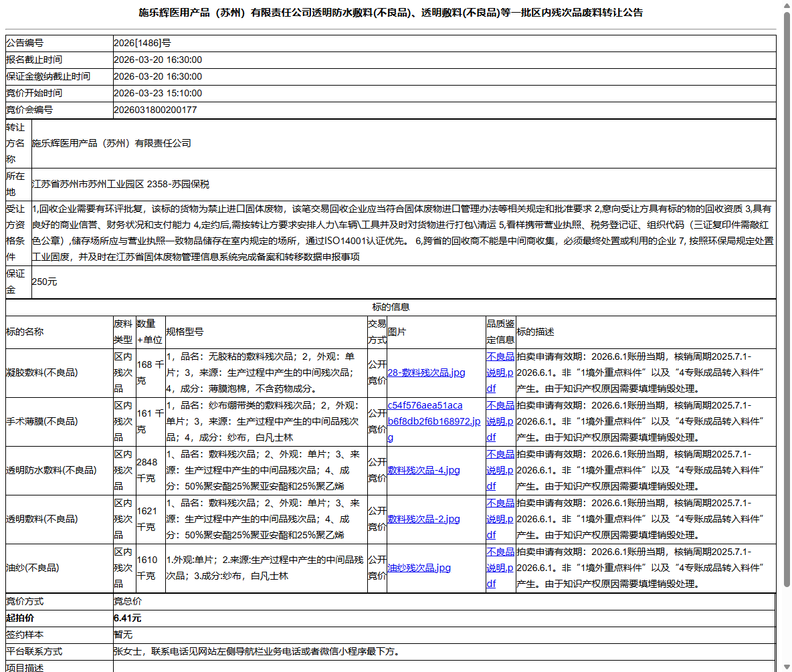
Task: Click the scrollbar up arrow
Action: click(x=787, y=6)
